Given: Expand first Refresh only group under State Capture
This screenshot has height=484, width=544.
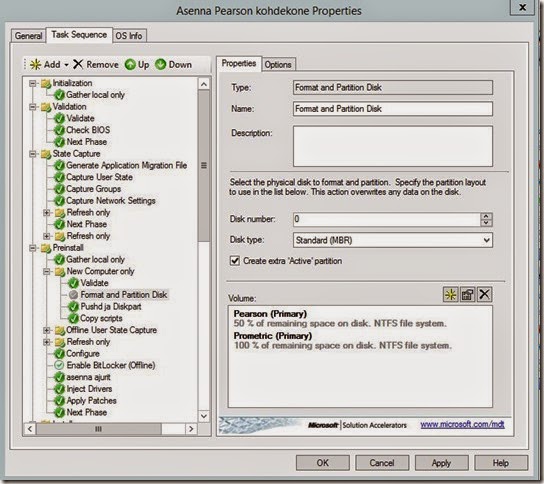Looking at the screenshot, I should [46, 213].
